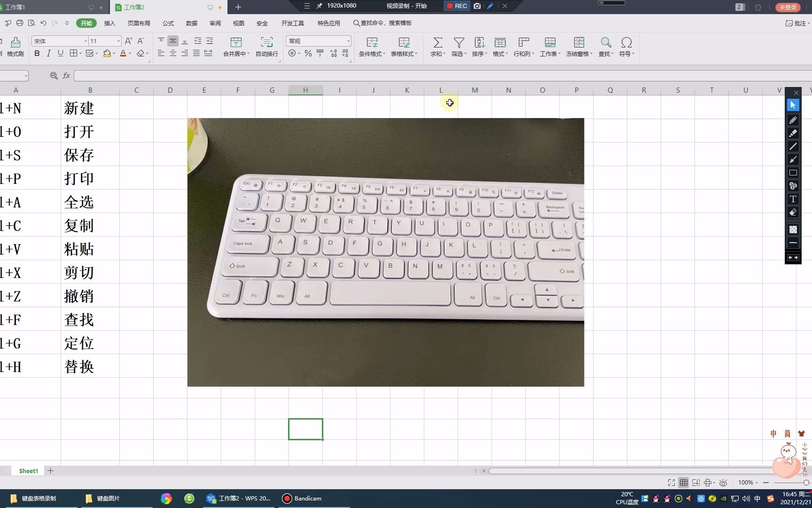
Task: Toggle italic formatting
Action: click(48, 53)
